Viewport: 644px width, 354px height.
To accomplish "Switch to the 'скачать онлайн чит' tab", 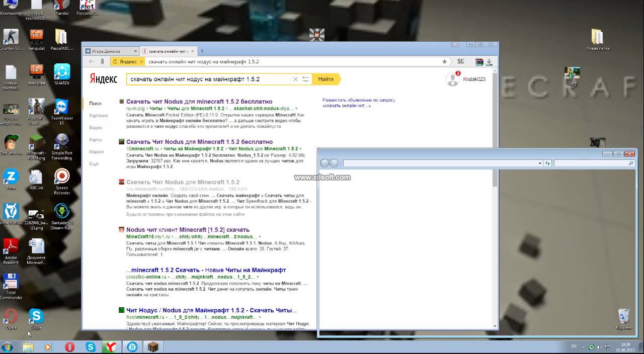I will point(168,51).
